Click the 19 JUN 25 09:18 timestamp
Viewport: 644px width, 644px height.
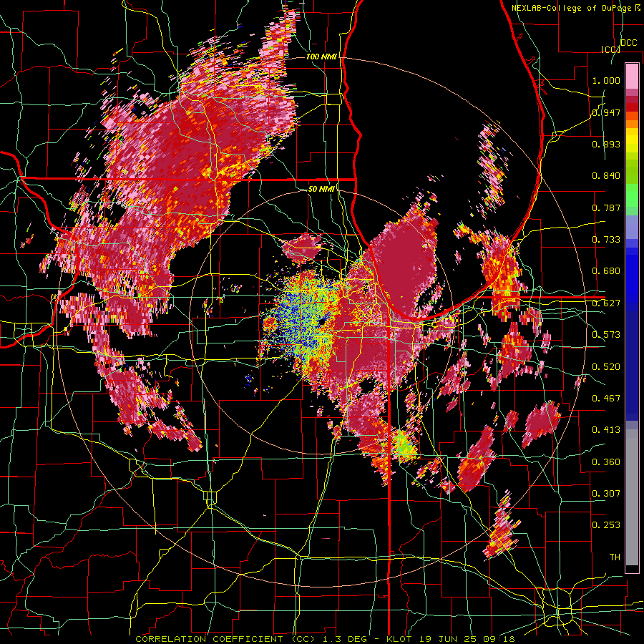pos(466,639)
